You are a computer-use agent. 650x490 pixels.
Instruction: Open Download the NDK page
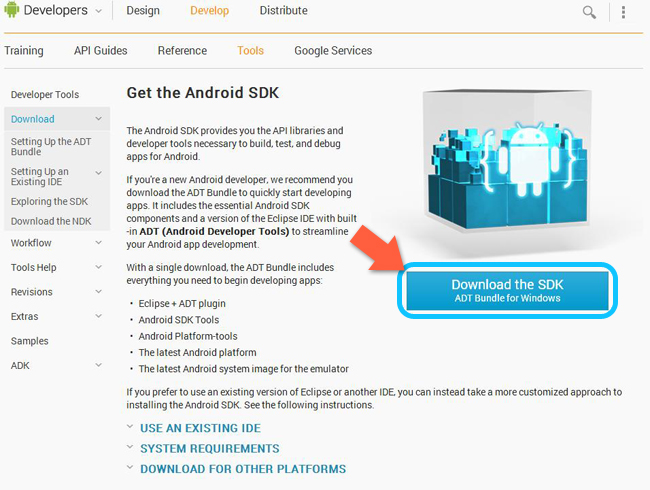point(51,221)
